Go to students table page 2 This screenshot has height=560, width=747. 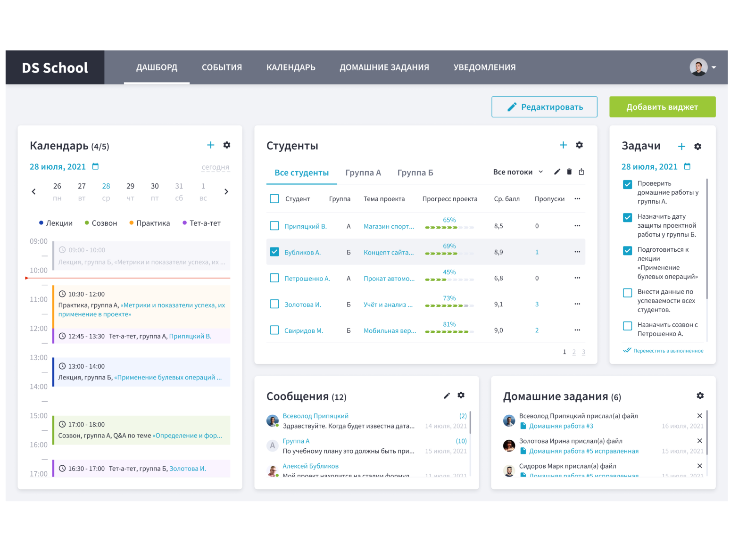574,352
